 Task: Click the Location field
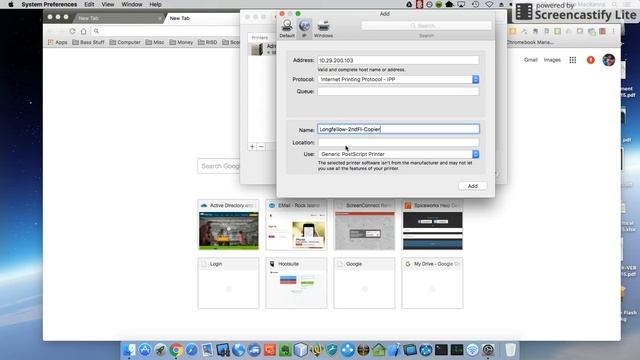pyautogui.click(x=398, y=142)
